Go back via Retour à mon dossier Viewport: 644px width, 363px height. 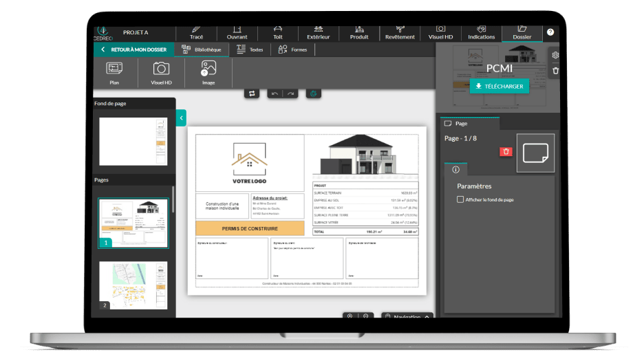133,49
